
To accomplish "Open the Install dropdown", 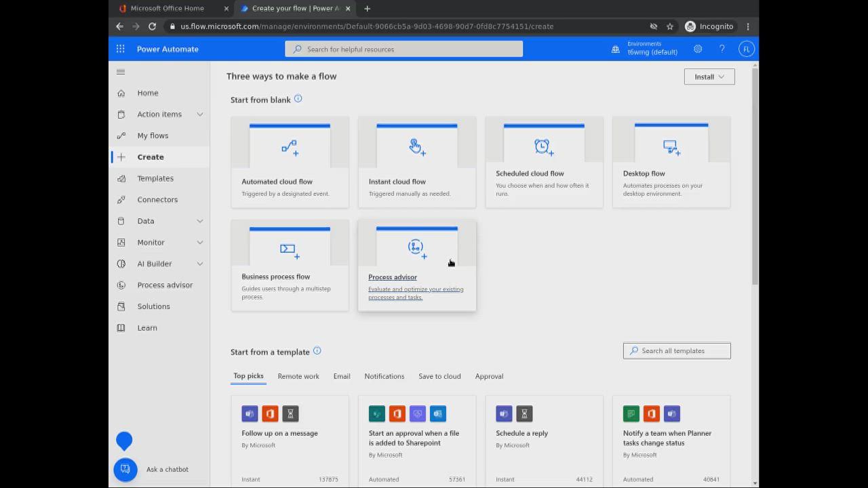I will [x=709, y=77].
